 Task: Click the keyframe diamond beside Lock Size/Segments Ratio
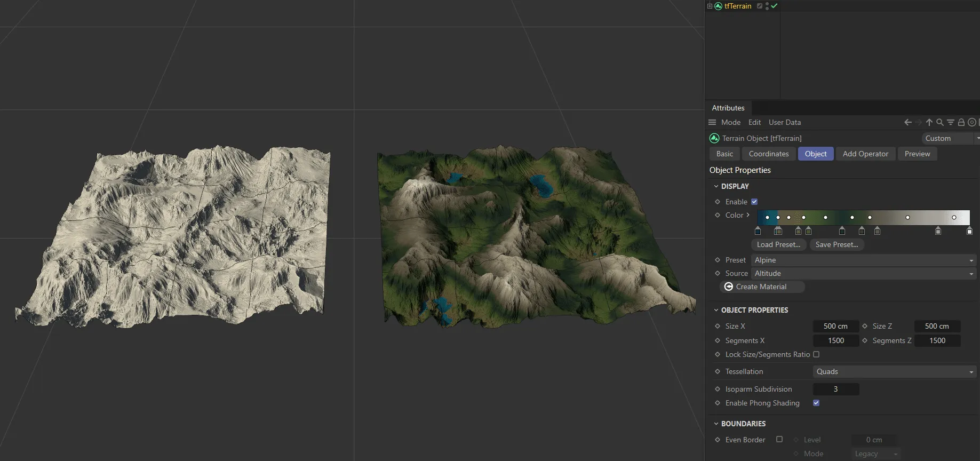718,354
